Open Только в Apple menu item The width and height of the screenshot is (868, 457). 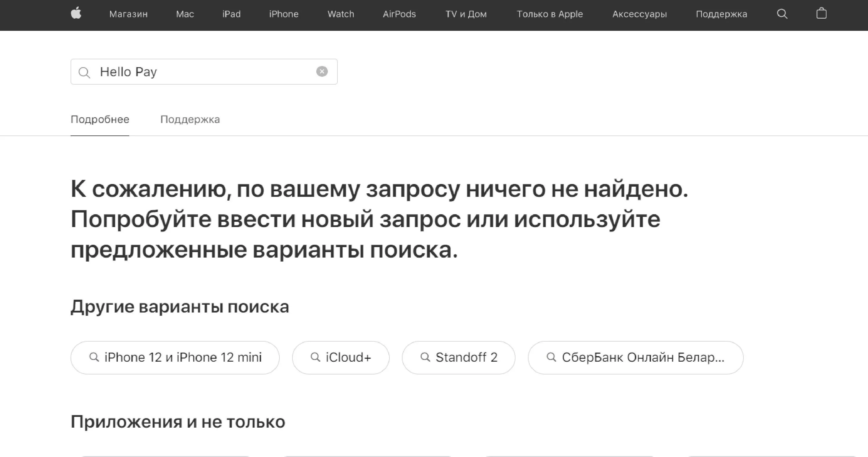click(x=549, y=14)
